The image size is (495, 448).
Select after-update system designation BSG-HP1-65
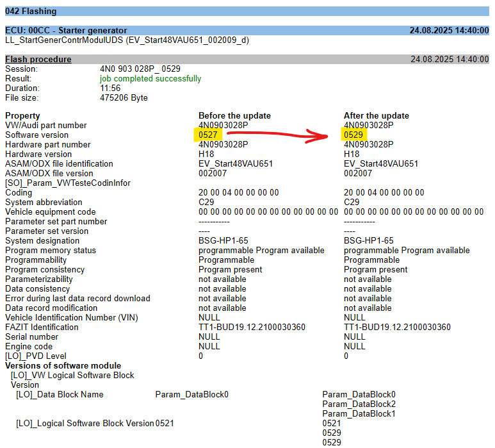(368, 240)
